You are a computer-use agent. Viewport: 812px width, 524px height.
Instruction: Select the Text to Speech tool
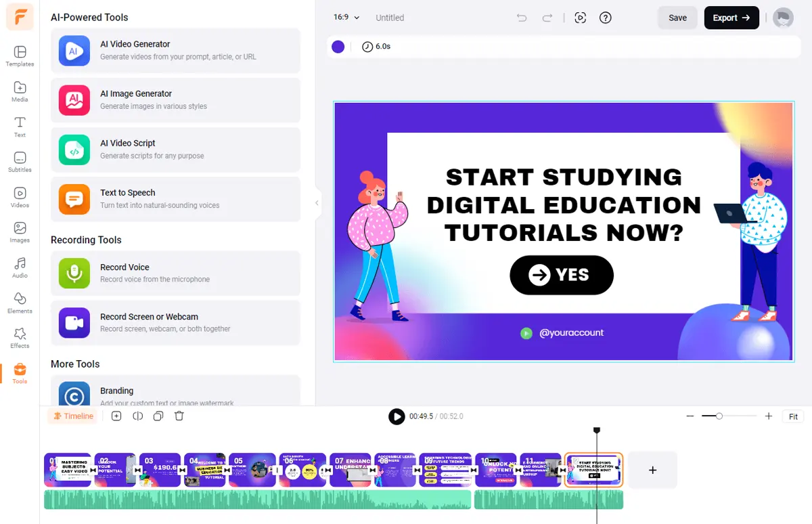point(175,199)
